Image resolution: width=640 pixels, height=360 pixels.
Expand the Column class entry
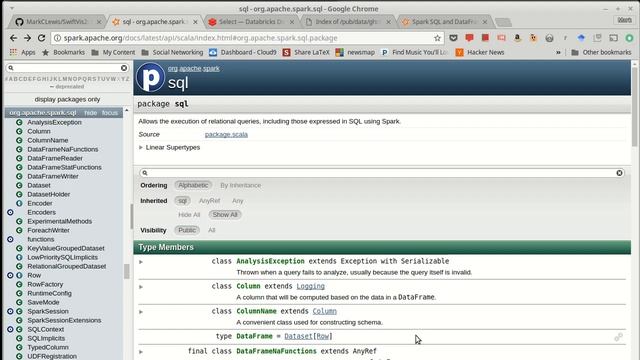[x=141, y=287]
